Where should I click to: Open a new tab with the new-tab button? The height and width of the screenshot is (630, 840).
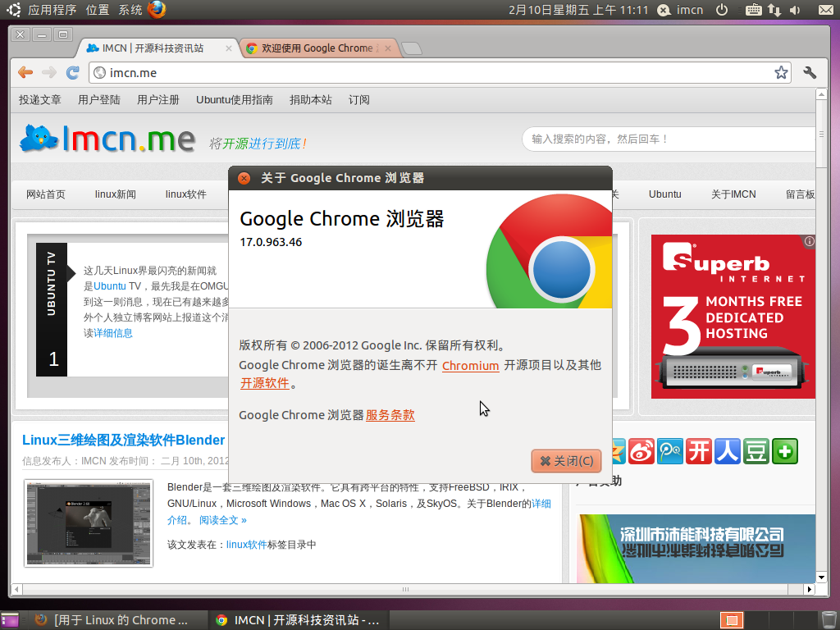click(x=412, y=48)
